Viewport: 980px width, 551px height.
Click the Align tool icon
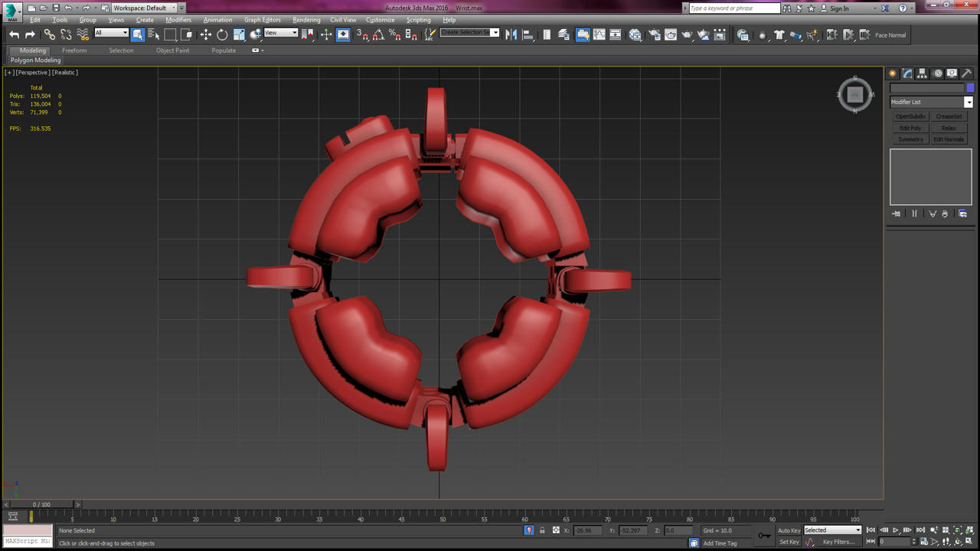[528, 34]
